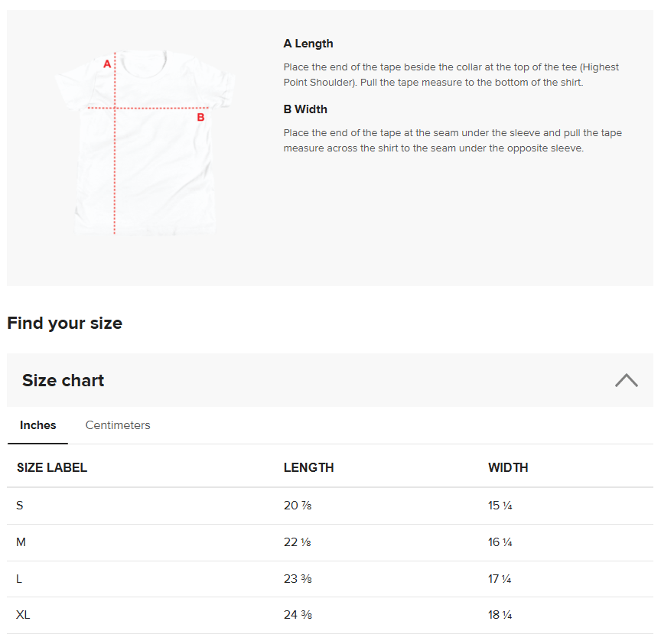This screenshot has height=644, width=661.
Task: Click the B Width heading
Action: pos(305,109)
